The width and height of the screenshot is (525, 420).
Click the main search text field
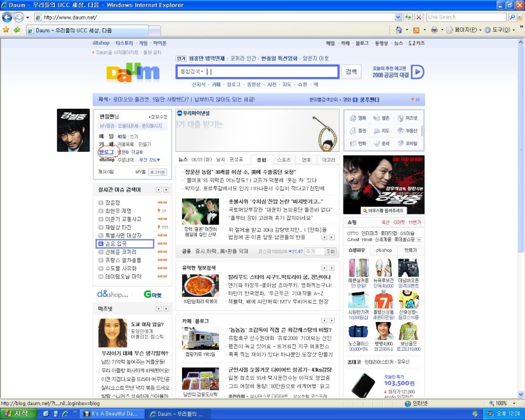(x=273, y=71)
